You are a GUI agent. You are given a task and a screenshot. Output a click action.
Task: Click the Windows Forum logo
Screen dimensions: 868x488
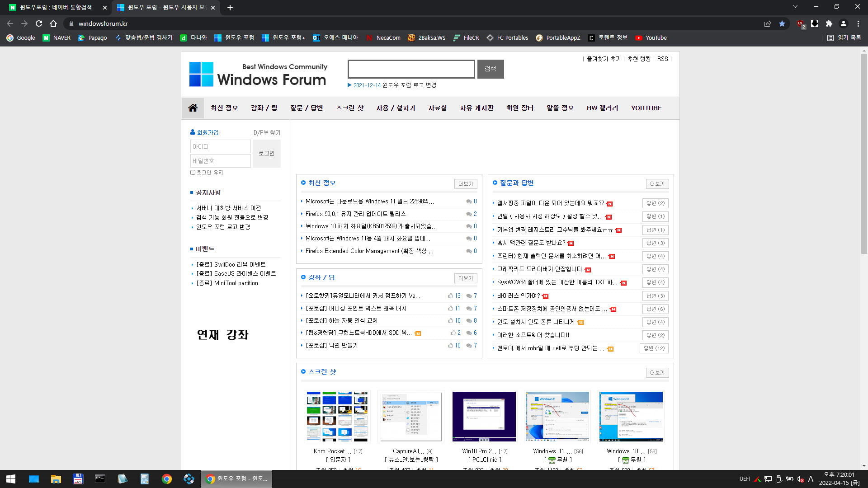pos(258,75)
